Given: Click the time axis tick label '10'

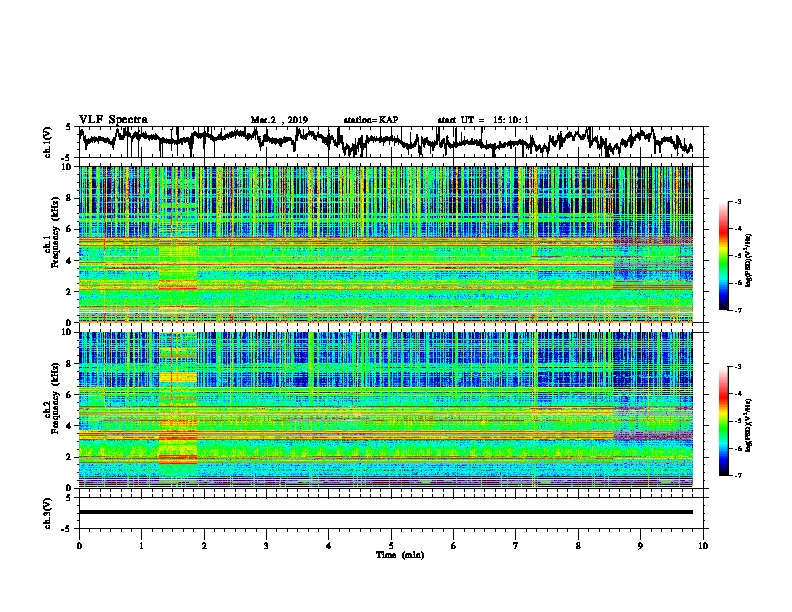Looking at the screenshot, I should click(703, 546).
